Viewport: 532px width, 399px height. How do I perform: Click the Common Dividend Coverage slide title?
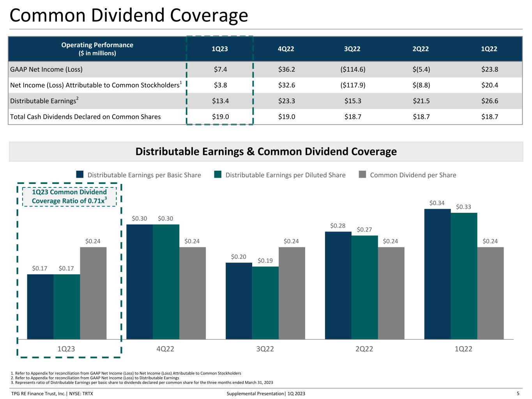pos(129,16)
